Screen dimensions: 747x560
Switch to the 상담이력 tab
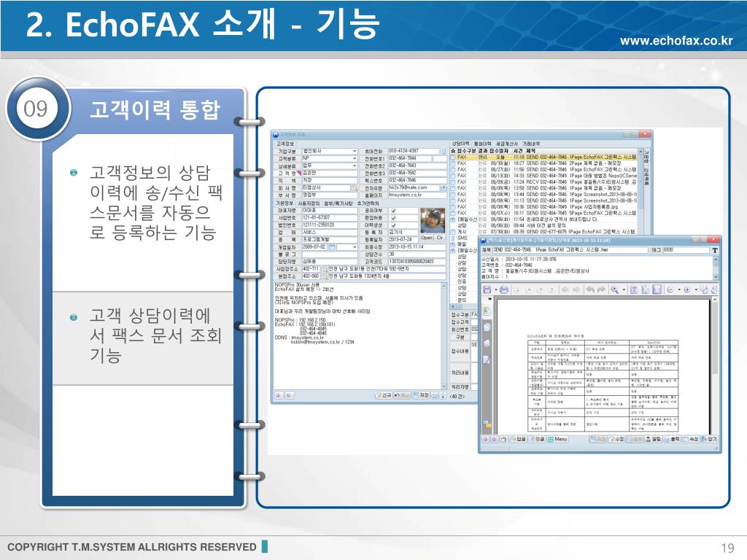(x=461, y=144)
